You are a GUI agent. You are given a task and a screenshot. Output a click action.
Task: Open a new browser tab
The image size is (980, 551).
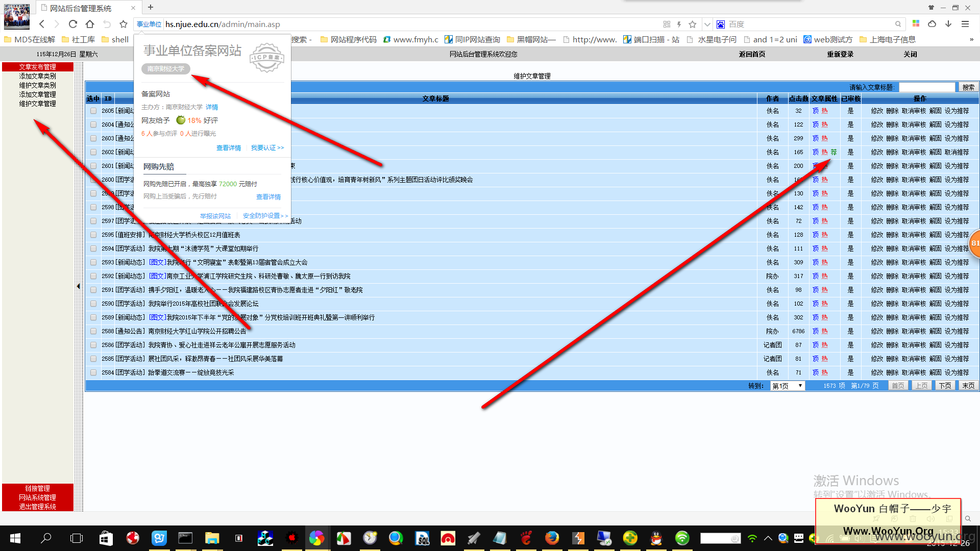coord(151,7)
